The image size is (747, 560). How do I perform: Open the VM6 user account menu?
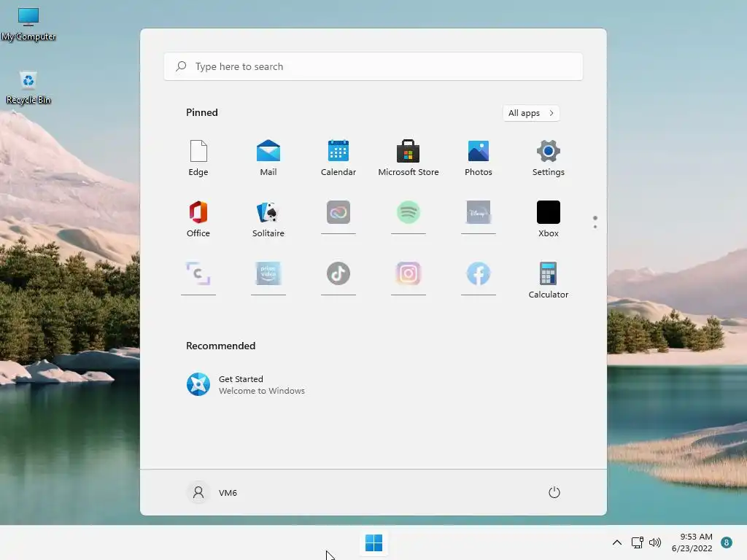pyautogui.click(x=212, y=492)
